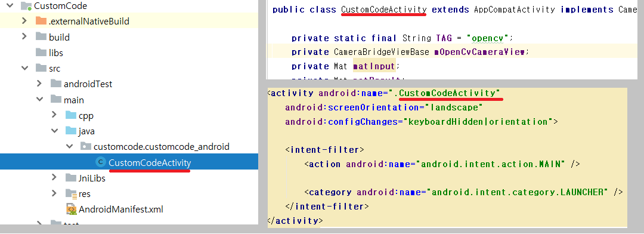Click the orange .externalNativeBuild folder icon

point(41,21)
